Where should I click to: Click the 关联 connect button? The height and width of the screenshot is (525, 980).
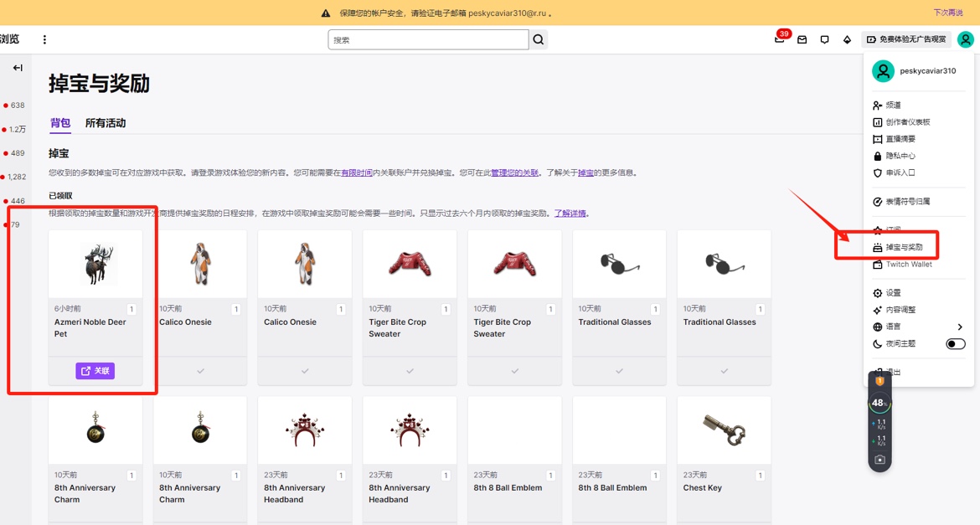[x=95, y=371]
